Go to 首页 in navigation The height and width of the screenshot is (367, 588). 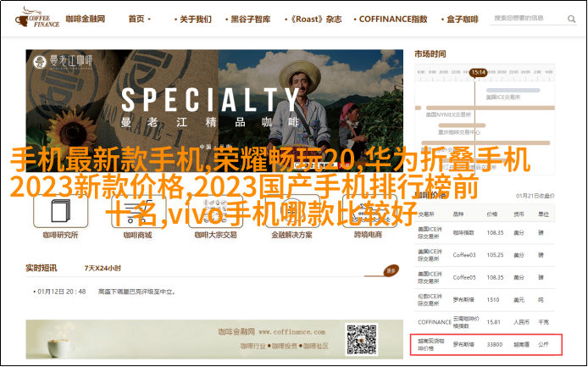click(136, 19)
